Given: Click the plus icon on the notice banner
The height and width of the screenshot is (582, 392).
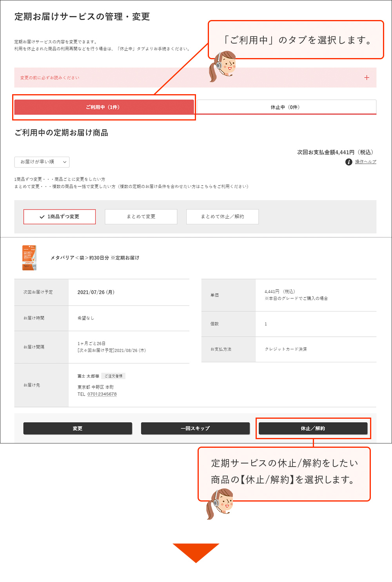Looking at the screenshot, I should [367, 77].
